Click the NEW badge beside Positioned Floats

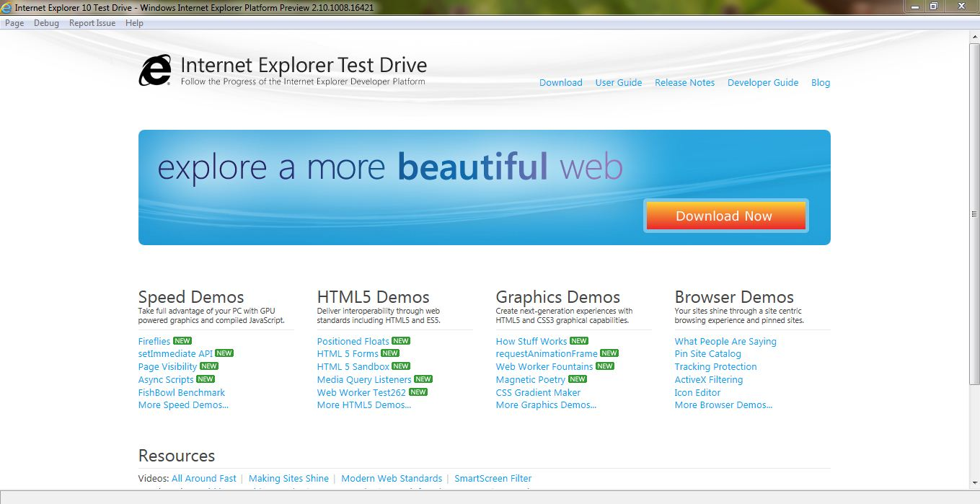coord(401,341)
